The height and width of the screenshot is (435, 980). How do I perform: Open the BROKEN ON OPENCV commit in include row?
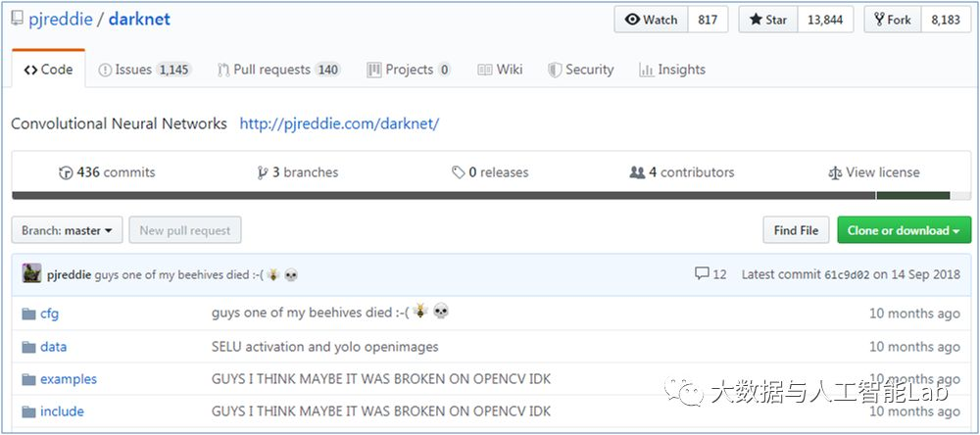pos(381,411)
